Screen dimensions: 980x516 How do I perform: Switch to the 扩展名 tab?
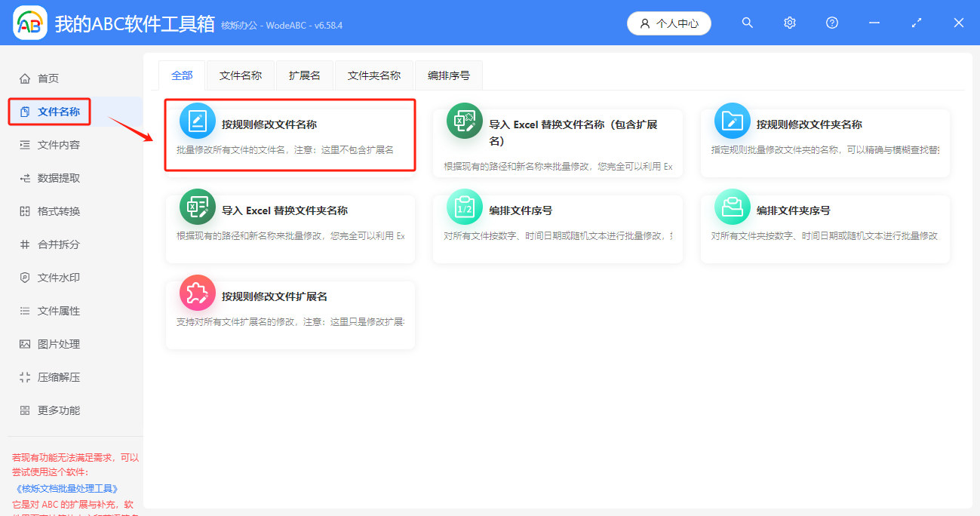tap(305, 75)
